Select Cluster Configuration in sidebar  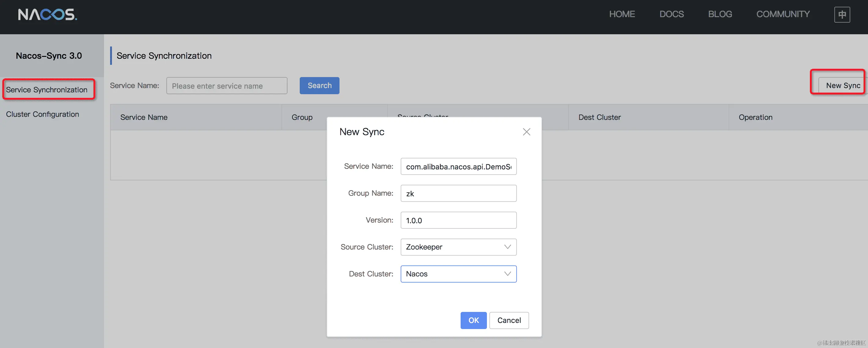click(43, 114)
